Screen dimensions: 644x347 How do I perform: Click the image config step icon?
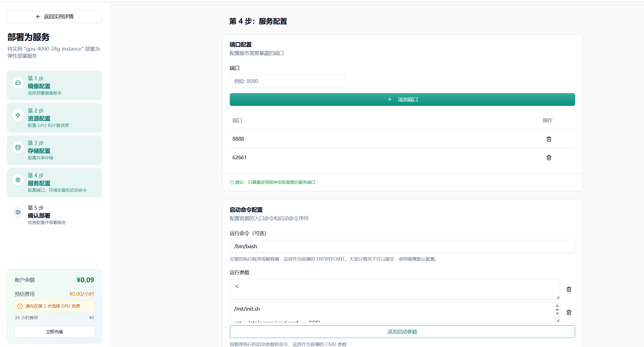tap(18, 83)
